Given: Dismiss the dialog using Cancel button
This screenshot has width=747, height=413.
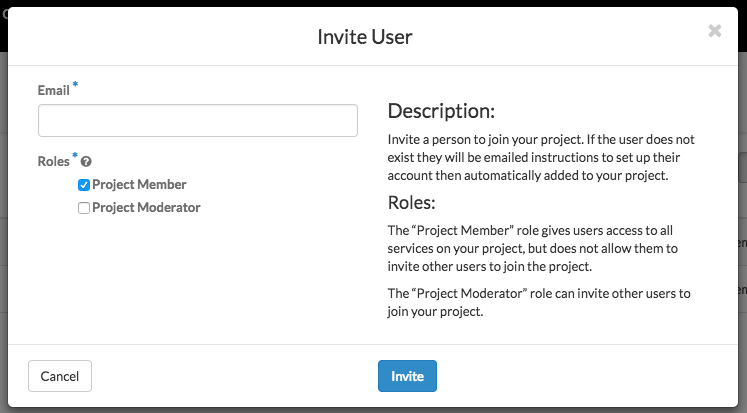Looking at the screenshot, I should click(60, 376).
